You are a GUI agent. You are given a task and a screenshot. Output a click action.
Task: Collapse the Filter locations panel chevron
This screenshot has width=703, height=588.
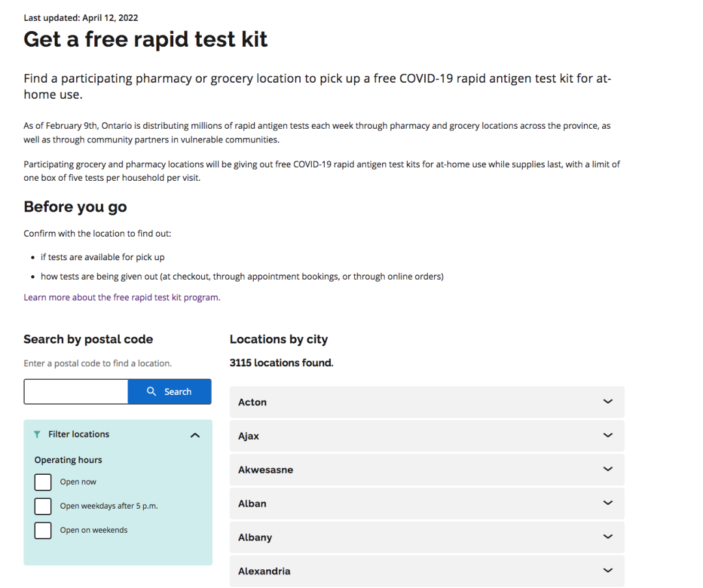[195, 435]
